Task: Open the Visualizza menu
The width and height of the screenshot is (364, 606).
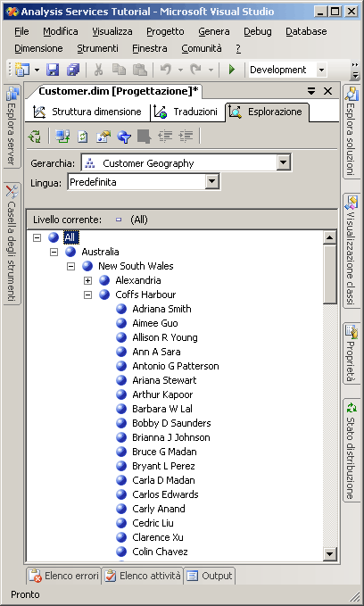Action: coord(112,31)
